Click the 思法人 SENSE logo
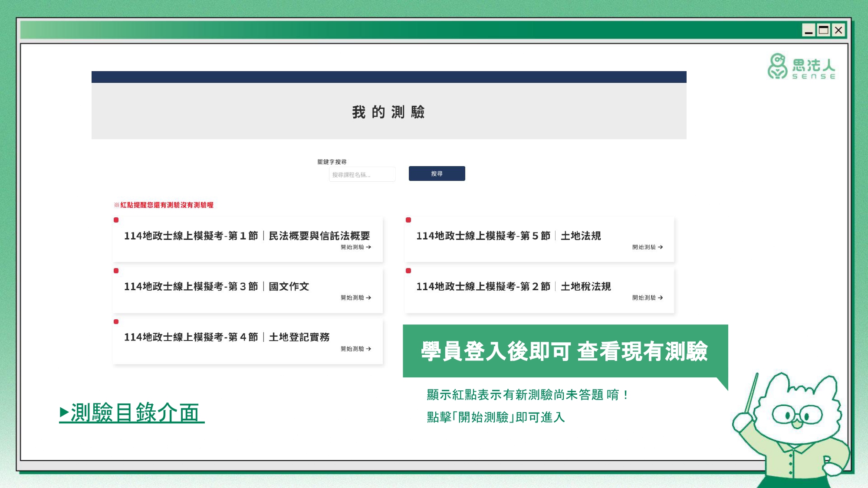868x488 pixels. (x=801, y=66)
